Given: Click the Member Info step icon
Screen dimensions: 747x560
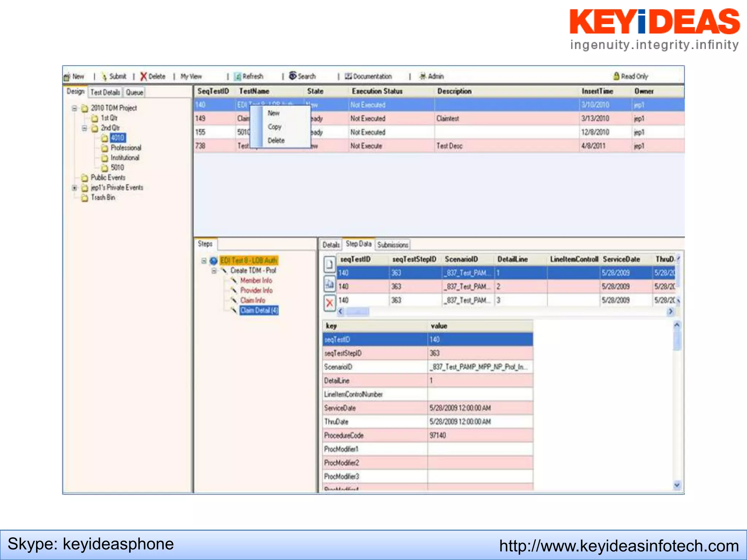Looking at the screenshot, I should [234, 280].
